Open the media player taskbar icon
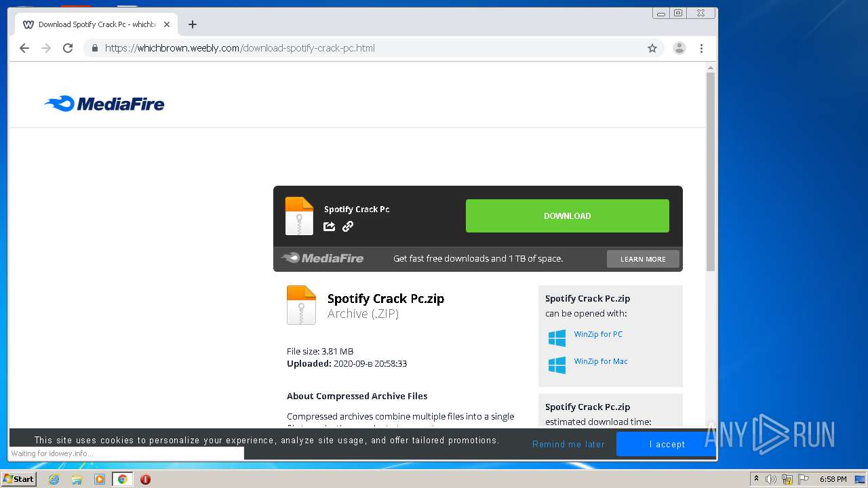 pos(100,479)
